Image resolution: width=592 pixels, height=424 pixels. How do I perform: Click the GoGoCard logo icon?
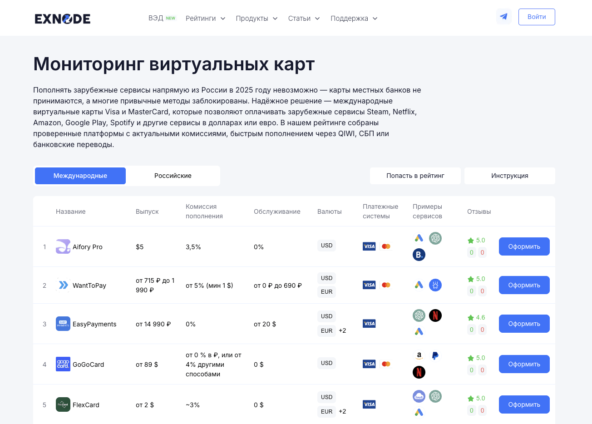(x=63, y=364)
